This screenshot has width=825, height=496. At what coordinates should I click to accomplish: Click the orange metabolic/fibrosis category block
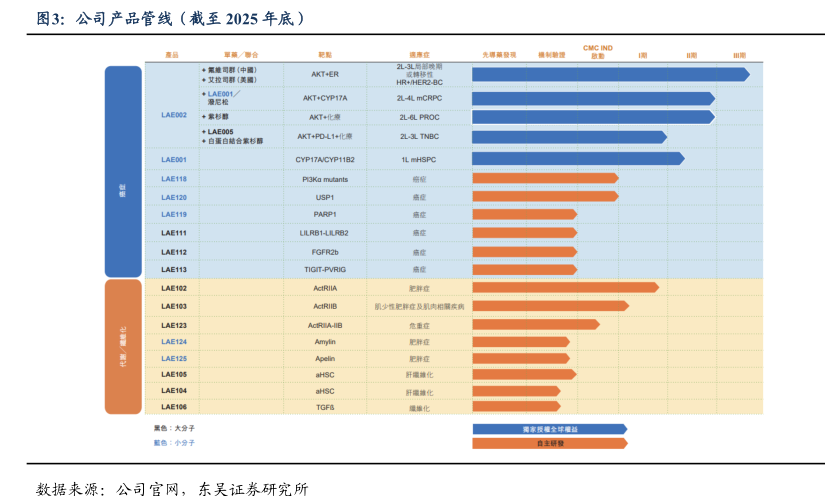point(124,346)
